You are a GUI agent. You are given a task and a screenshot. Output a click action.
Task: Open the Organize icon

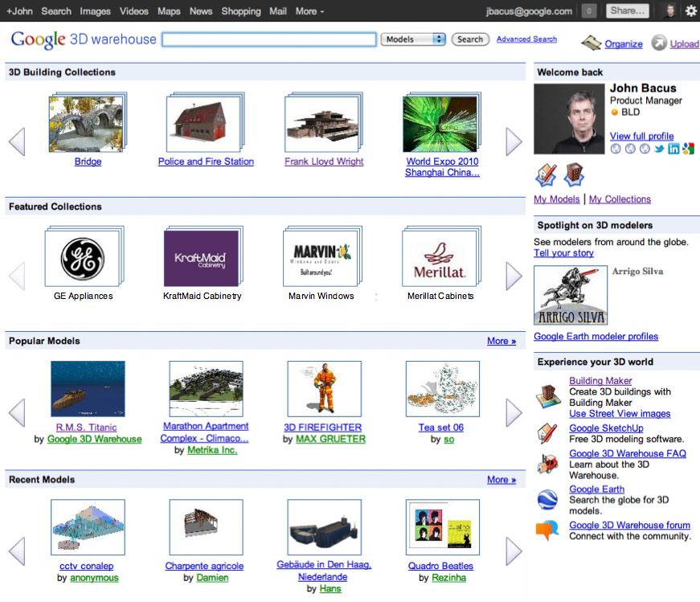(592, 43)
